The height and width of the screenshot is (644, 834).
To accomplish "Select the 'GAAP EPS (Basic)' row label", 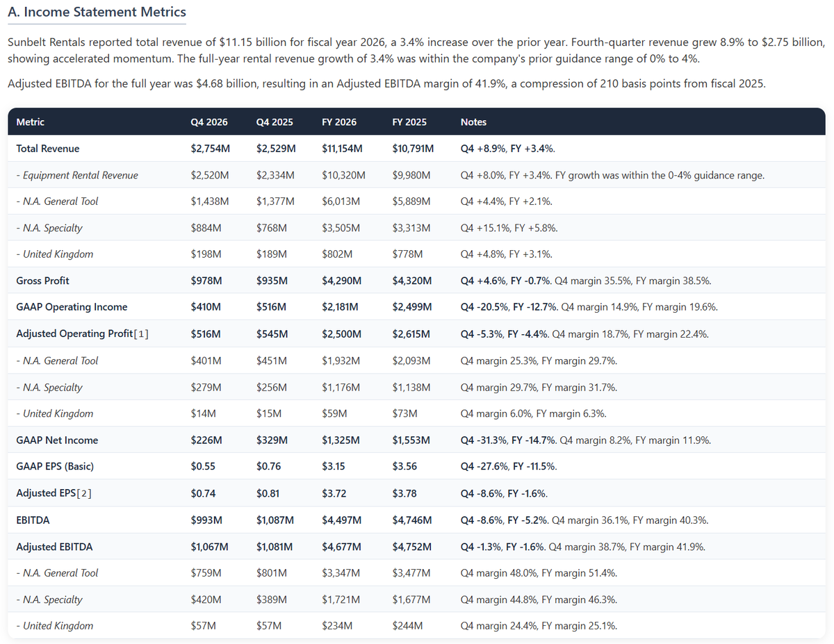I will 55,467.
